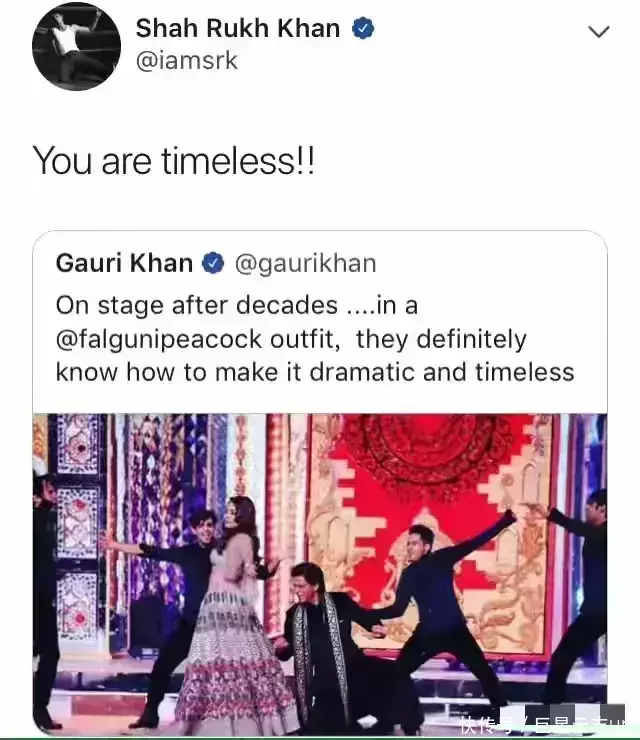Click the @gaurikhan handle

tap(305, 263)
